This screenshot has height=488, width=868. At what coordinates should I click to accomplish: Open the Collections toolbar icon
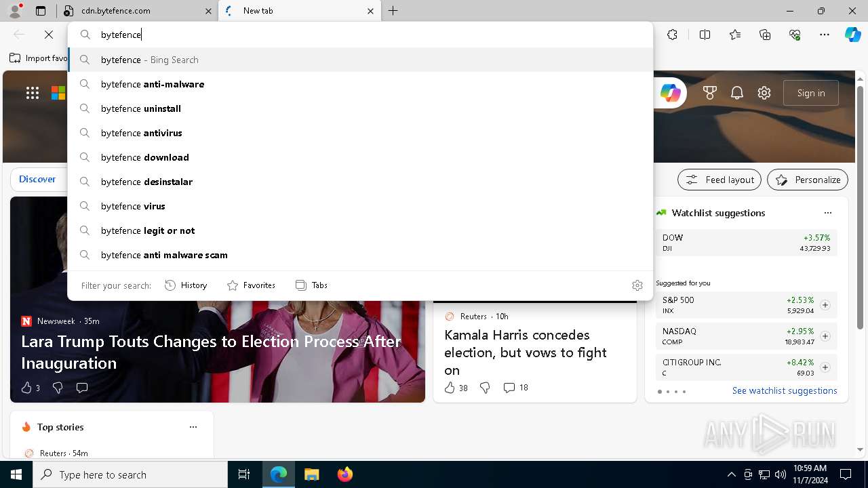pyautogui.click(x=765, y=35)
